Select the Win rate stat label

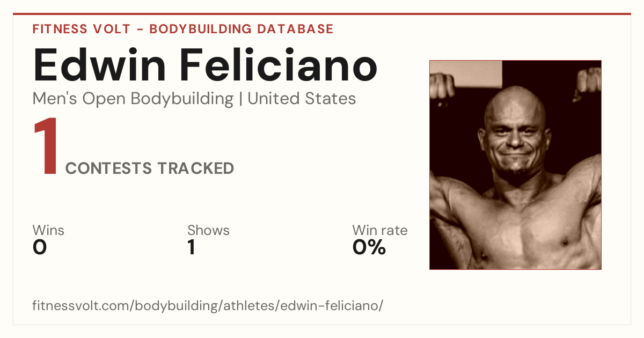coord(380,230)
